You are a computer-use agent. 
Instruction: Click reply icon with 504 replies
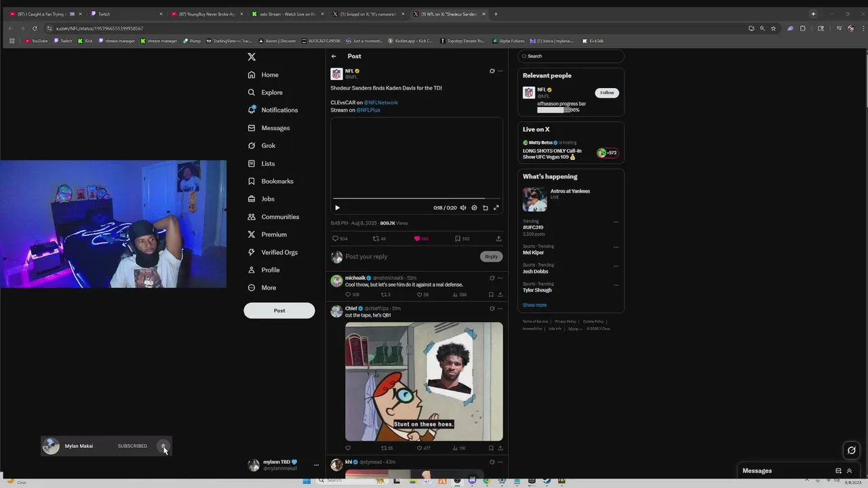pos(340,239)
